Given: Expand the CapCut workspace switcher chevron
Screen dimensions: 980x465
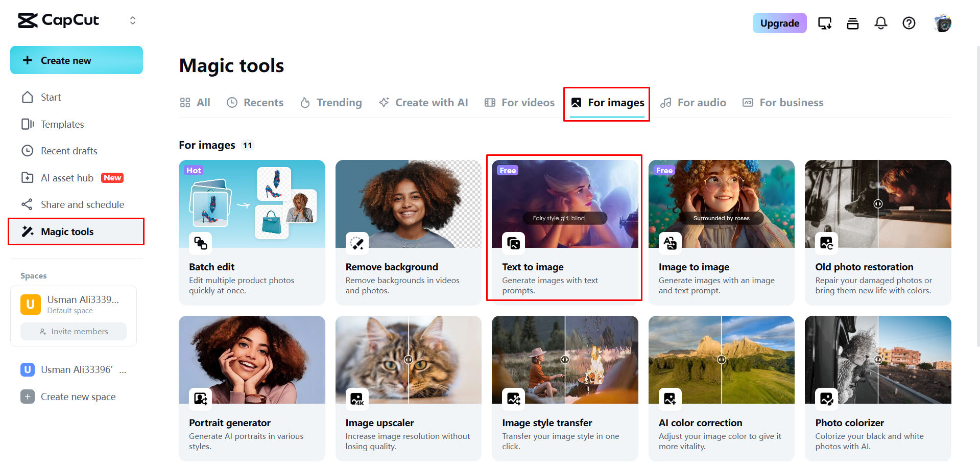Looking at the screenshot, I should tap(133, 20).
